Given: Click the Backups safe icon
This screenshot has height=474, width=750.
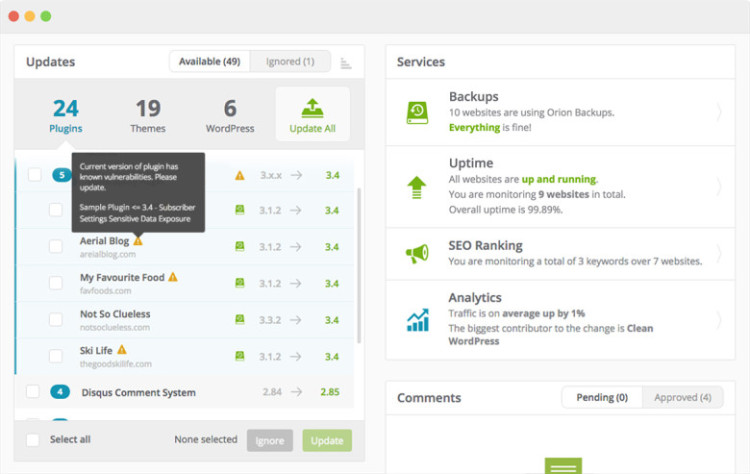Looking at the screenshot, I should coord(417,112).
